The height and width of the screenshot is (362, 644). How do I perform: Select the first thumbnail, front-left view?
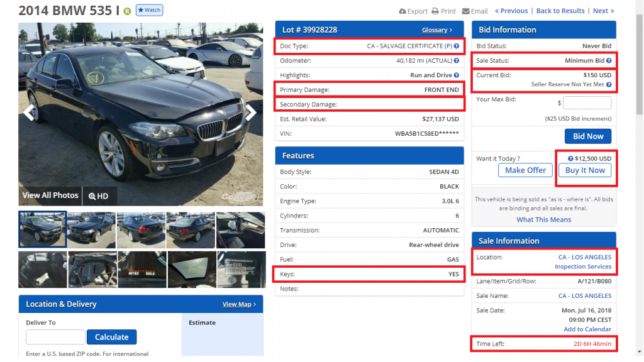[x=42, y=229]
